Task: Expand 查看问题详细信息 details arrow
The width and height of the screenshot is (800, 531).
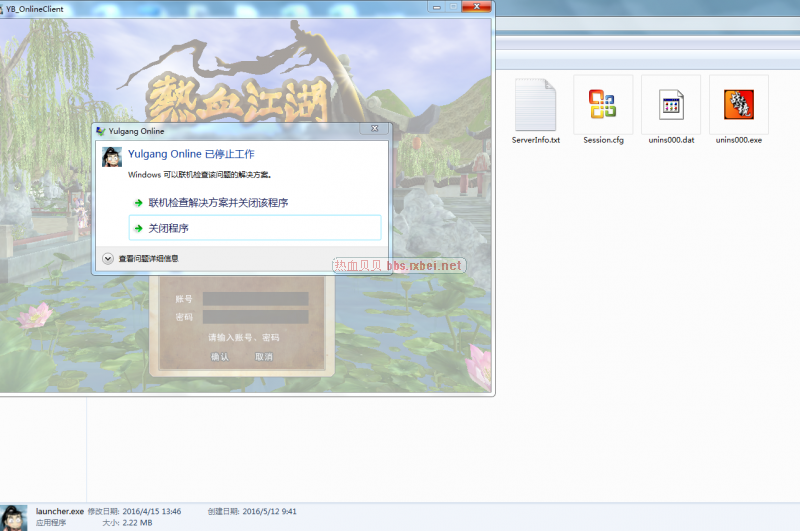Action: [x=108, y=258]
